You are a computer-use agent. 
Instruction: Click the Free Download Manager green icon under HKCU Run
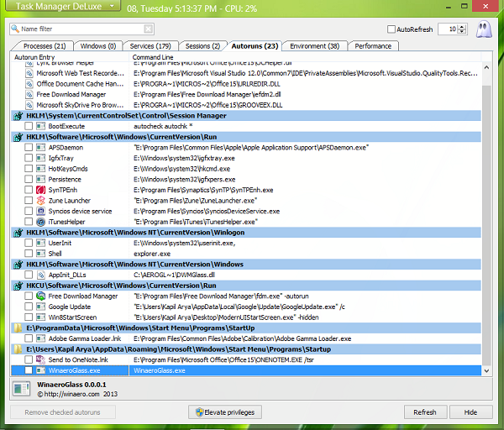(x=40, y=296)
